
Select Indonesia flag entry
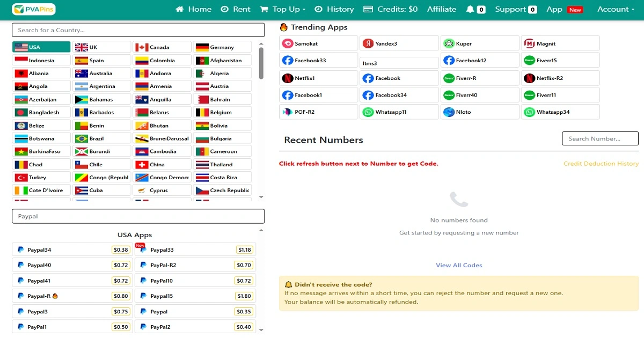(x=41, y=60)
